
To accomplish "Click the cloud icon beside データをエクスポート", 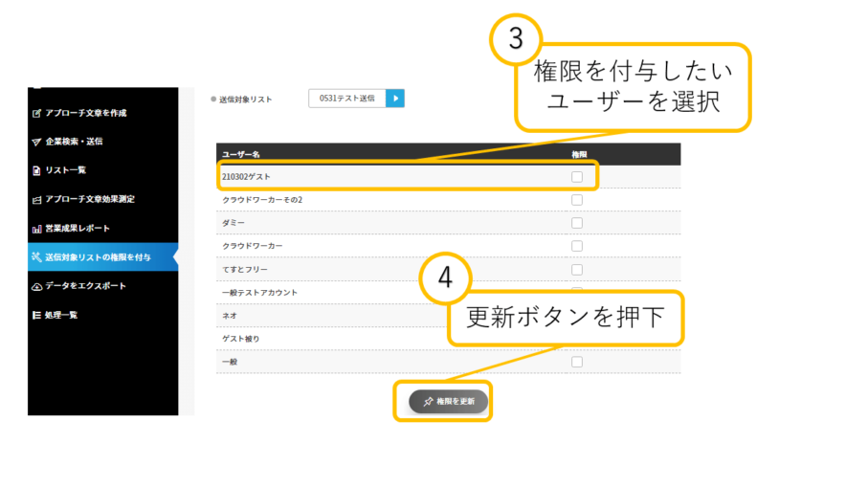I will [x=37, y=286].
